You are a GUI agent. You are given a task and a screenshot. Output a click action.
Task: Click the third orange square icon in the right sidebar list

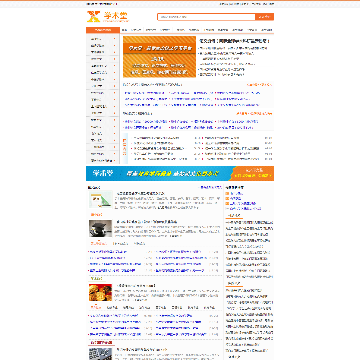pos(227,203)
